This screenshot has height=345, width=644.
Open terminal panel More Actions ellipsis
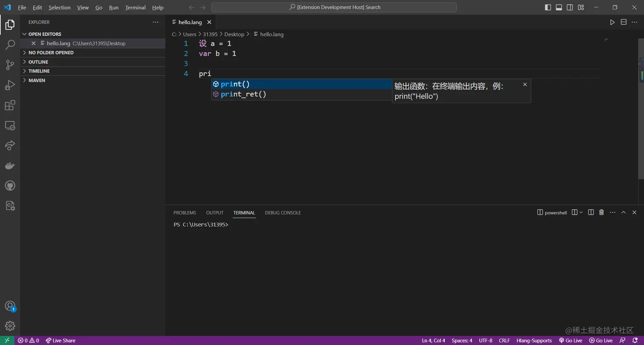click(612, 212)
